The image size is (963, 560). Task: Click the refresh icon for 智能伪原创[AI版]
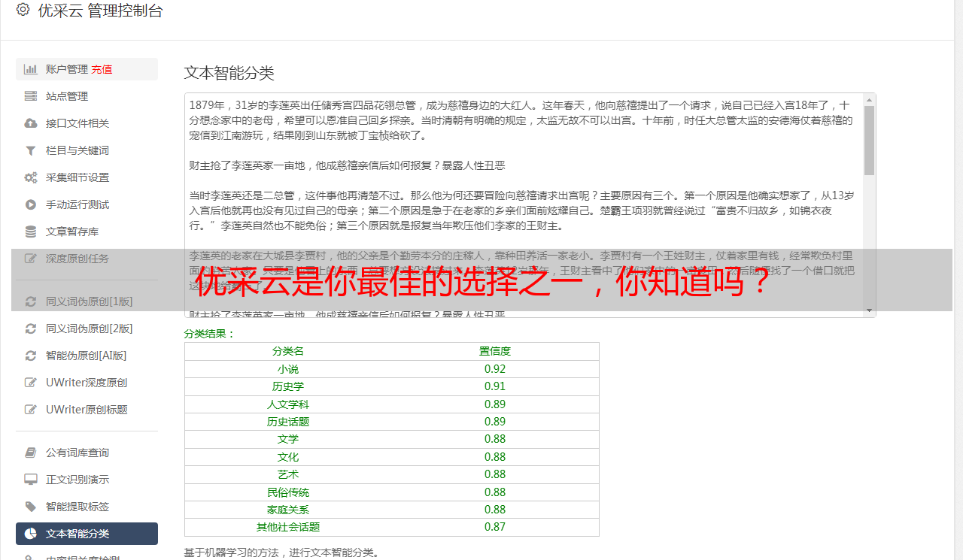coord(31,356)
